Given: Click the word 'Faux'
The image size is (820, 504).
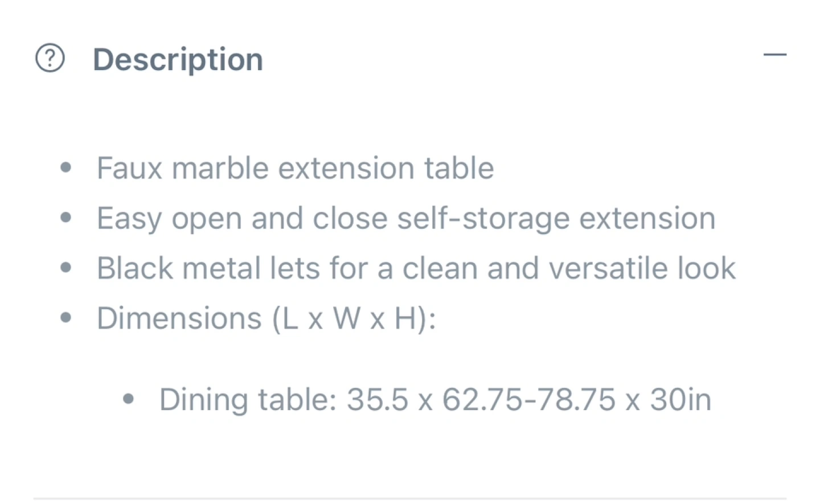Looking at the screenshot, I should point(130,168).
